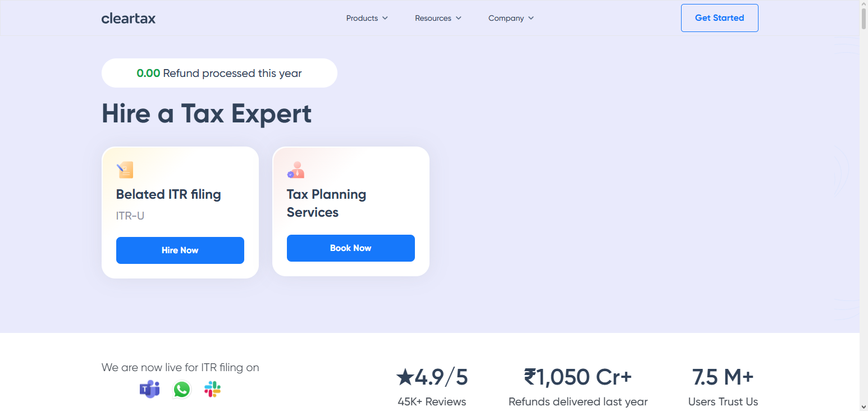Screen dimensions: 868x411
Task: Book Now for Tax Planning Services
Action: click(350, 248)
